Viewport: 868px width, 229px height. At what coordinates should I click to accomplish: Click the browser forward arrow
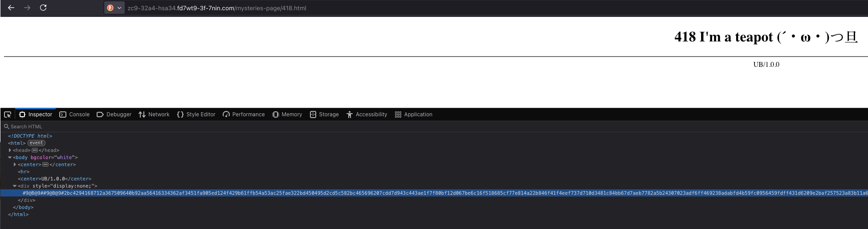coord(27,8)
